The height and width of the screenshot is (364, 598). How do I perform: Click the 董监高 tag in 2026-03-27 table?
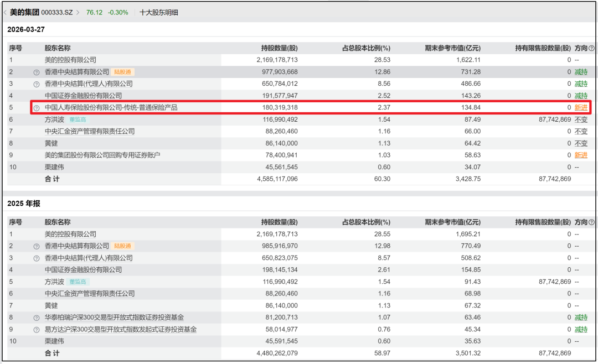click(78, 119)
